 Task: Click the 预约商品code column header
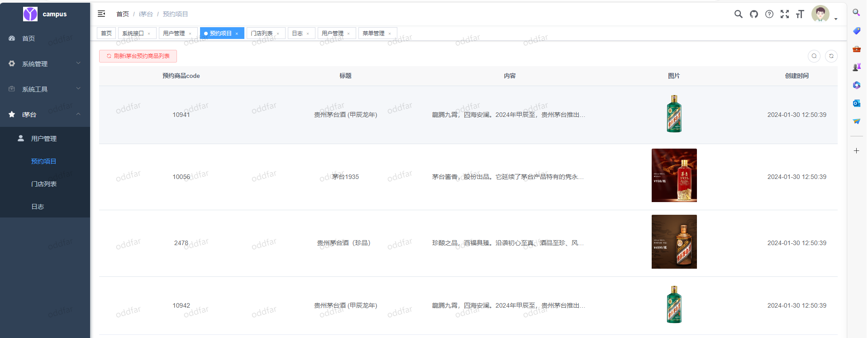pyautogui.click(x=181, y=76)
